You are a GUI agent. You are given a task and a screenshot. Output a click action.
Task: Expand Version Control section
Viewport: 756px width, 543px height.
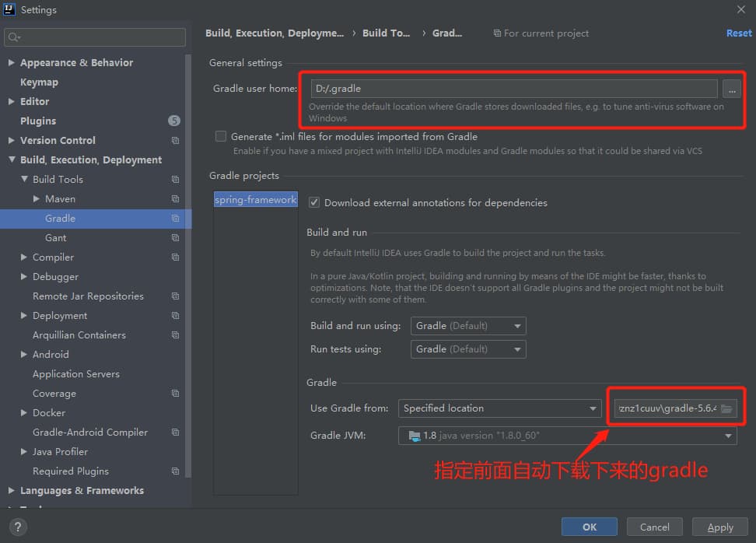tap(12, 140)
